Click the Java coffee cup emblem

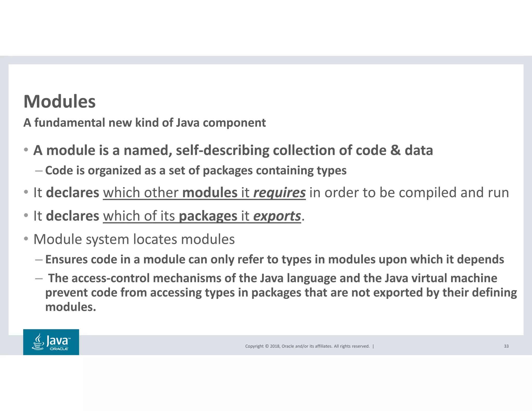coord(38,342)
